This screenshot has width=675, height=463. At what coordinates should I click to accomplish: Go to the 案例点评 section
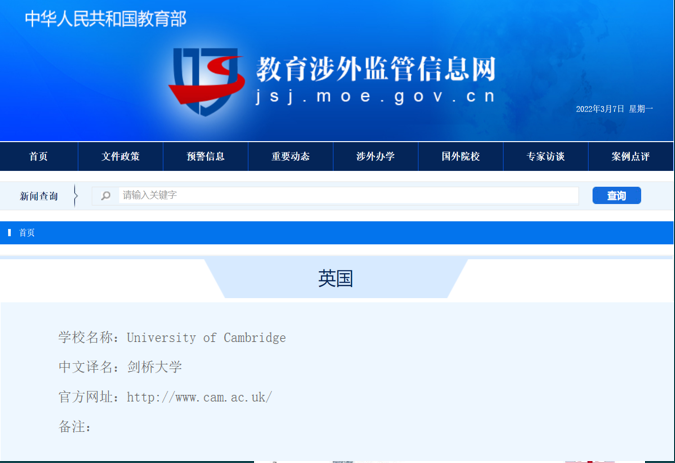click(x=631, y=157)
